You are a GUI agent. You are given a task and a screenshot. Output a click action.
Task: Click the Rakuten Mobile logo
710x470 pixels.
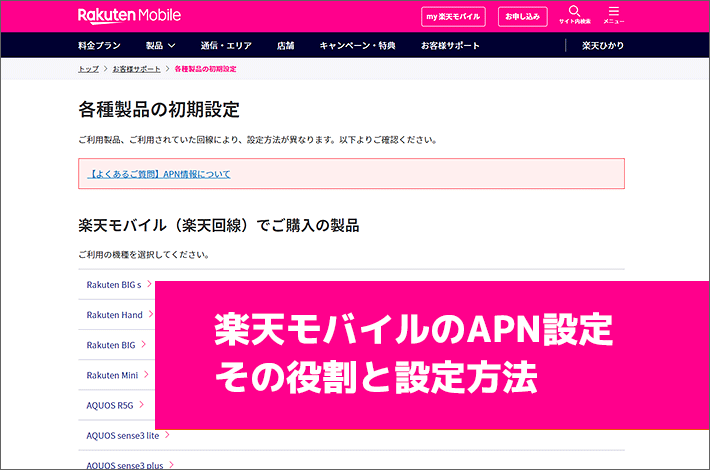[x=129, y=15]
